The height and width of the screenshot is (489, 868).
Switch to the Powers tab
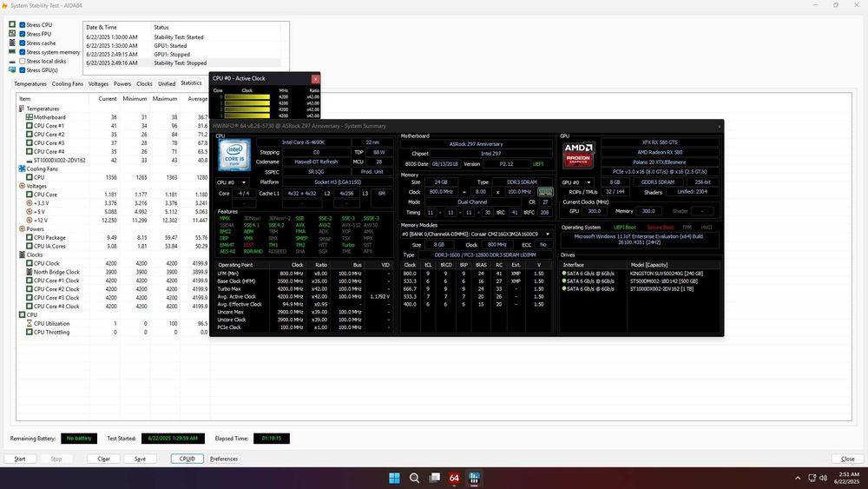coord(122,83)
